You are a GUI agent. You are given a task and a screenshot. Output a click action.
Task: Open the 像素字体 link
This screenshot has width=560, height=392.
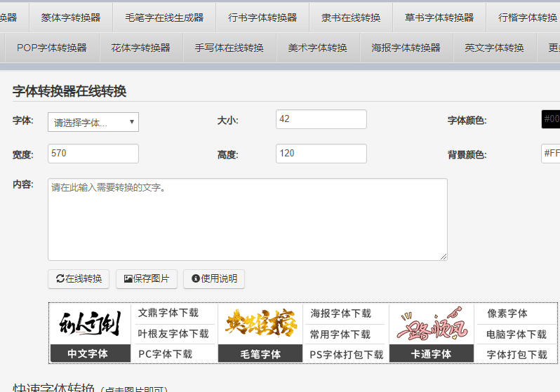(x=507, y=313)
